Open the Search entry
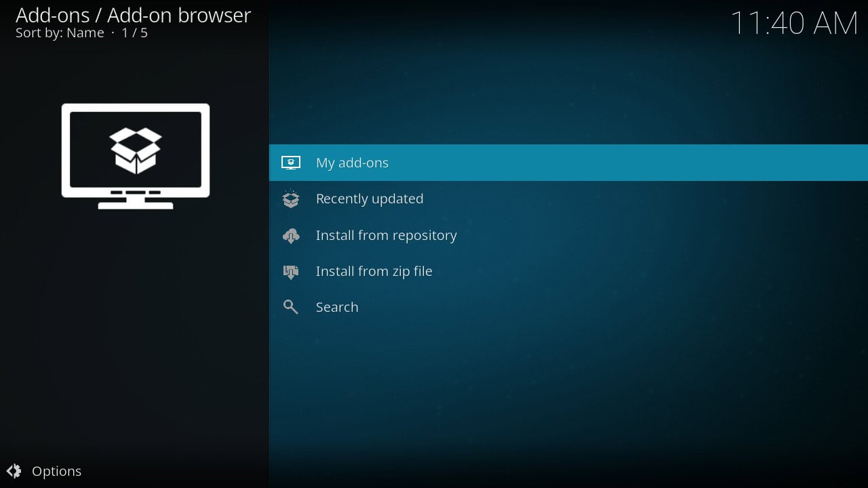868x488 pixels. coord(568,307)
